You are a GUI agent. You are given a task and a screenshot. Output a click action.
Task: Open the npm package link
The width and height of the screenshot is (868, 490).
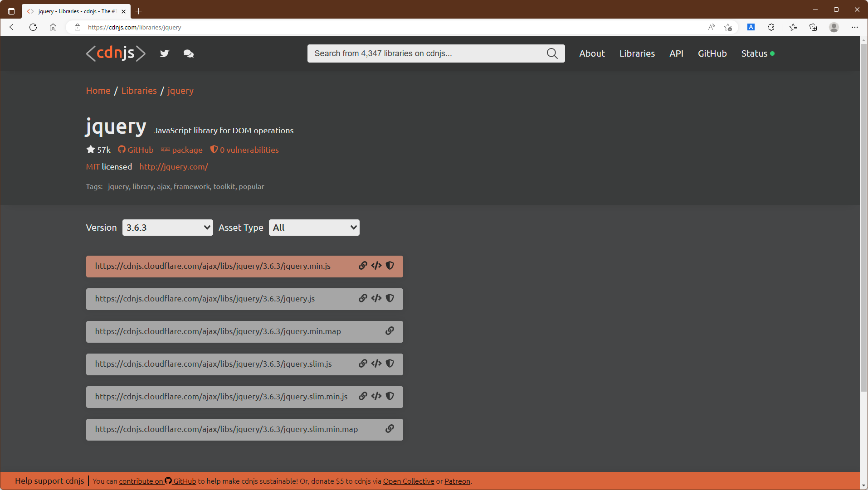(x=182, y=150)
